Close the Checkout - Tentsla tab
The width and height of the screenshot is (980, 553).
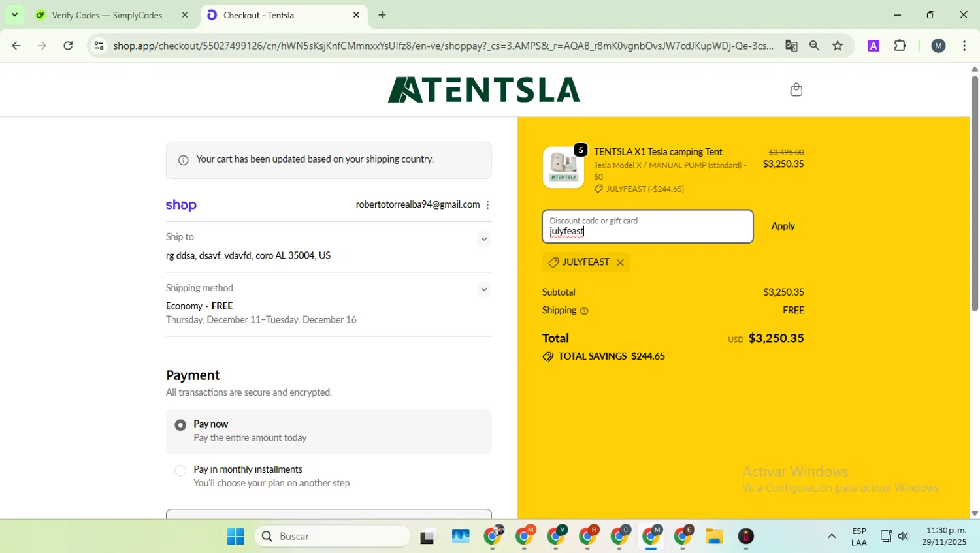(356, 14)
